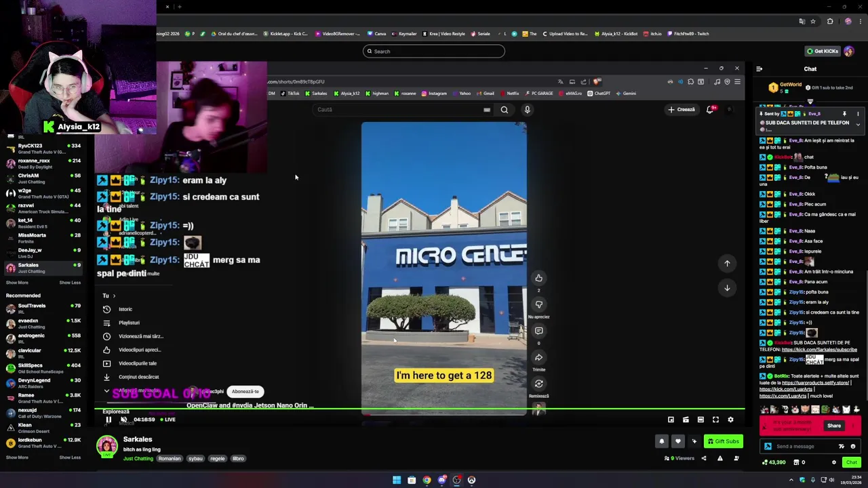Click Show Less under following list
This screenshot has height=488, width=868.
click(70, 283)
